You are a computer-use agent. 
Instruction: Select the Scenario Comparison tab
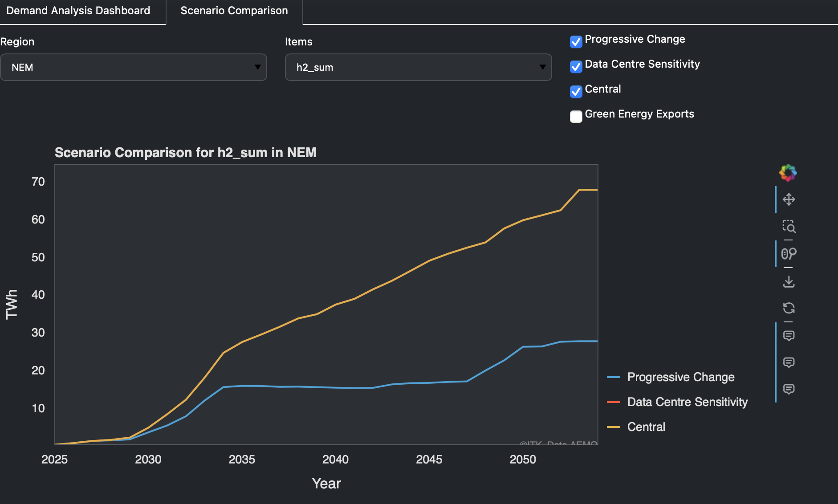pyautogui.click(x=234, y=10)
